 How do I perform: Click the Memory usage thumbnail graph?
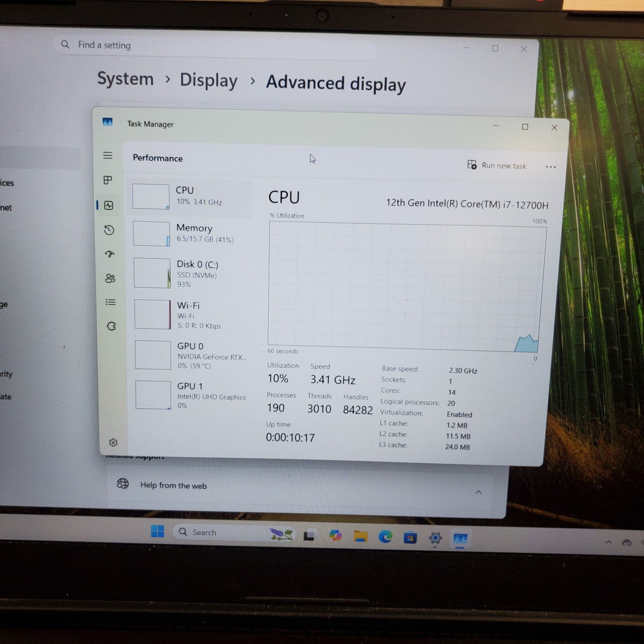point(151,234)
